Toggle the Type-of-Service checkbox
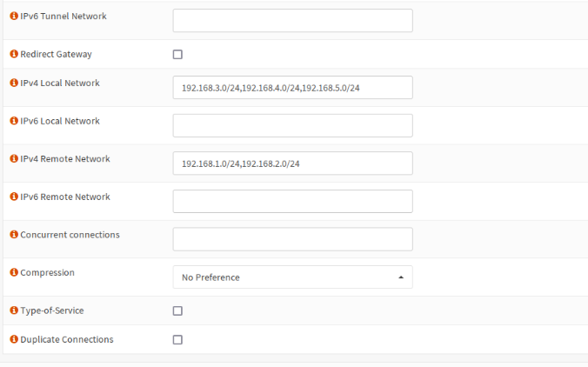 coord(177,310)
